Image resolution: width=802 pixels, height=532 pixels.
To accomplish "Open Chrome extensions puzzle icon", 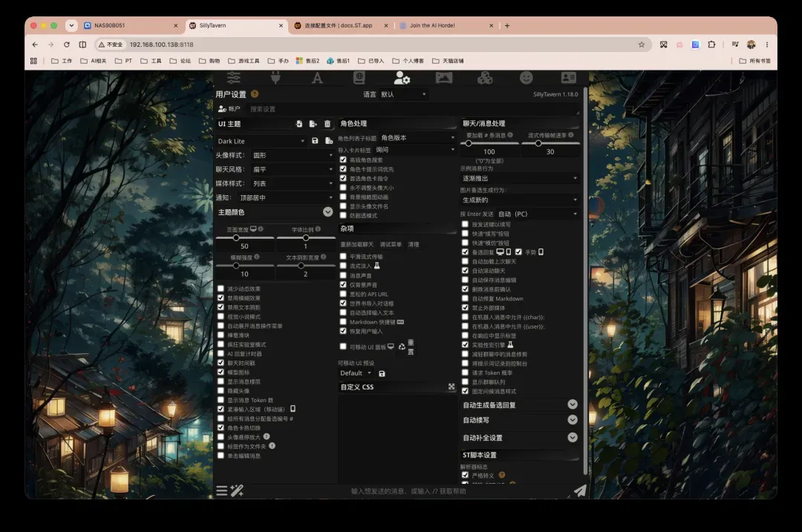I will point(711,45).
